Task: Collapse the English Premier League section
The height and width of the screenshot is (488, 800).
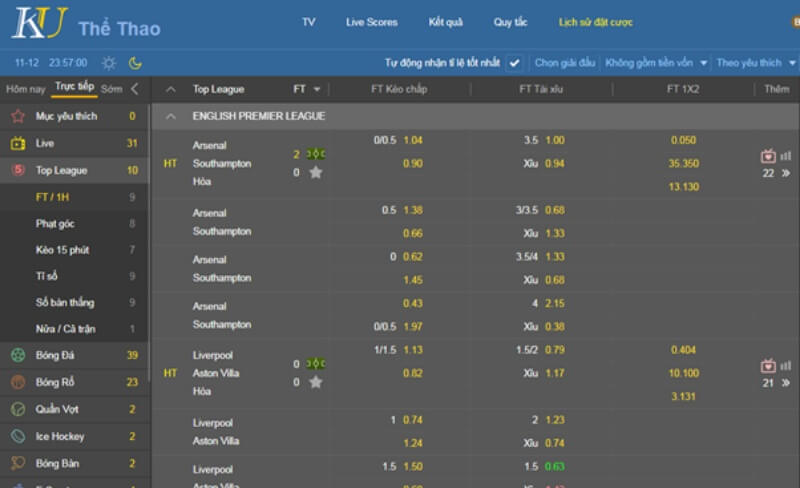Action: click(x=171, y=116)
